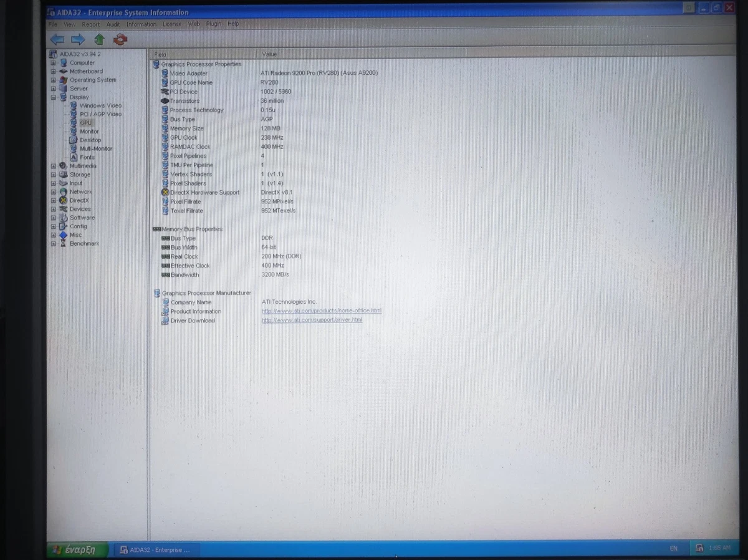This screenshot has width=748, height=560.
Task: Click the Misc blue diamond icon
Action: tap(64, 235)
